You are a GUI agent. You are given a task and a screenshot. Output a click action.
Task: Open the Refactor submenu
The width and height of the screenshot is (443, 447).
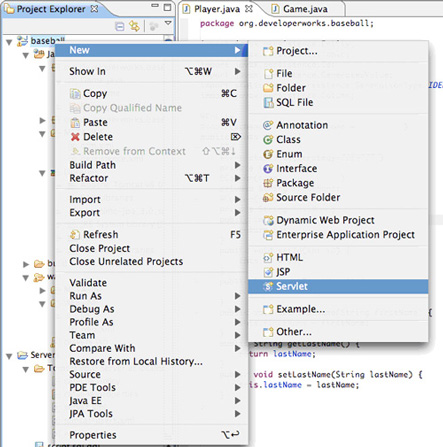coord(151,178)
